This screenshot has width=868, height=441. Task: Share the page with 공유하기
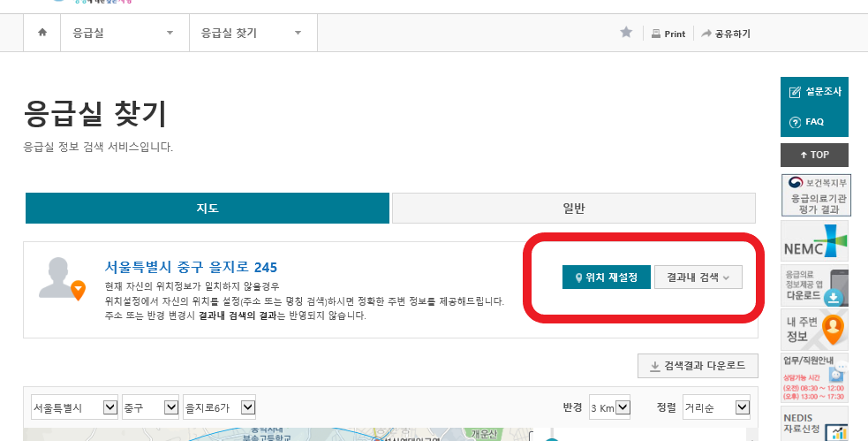coord(726,34)
